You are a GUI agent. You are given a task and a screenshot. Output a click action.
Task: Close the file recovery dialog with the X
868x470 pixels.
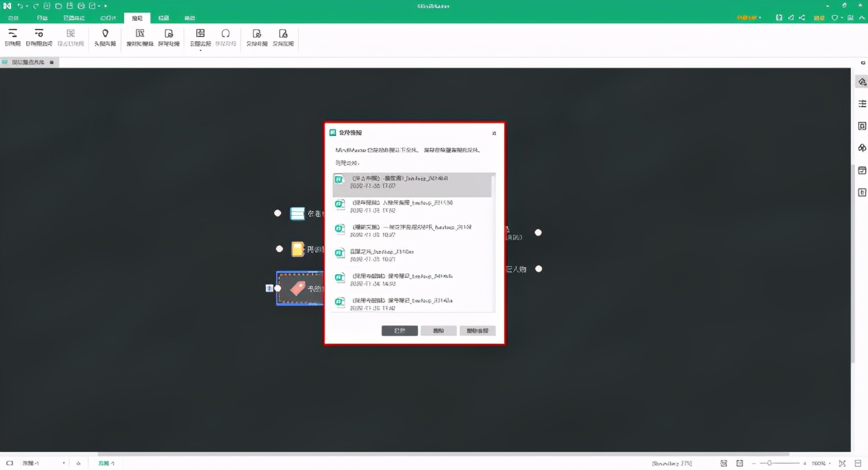click(x=494, y=132)
